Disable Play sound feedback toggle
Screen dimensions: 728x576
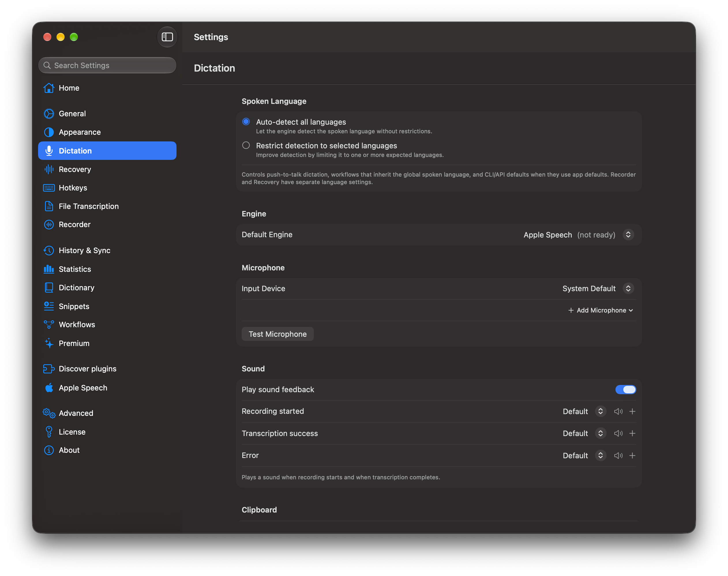(626, 390)
